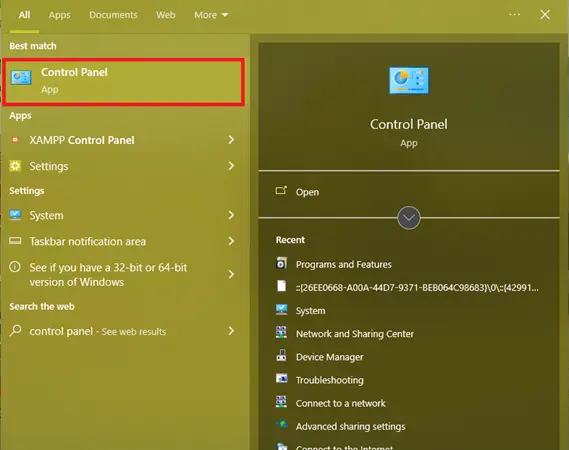569x450 pixels.
Task: Open Troubleshooting from Recent list
Action: pos(329,380)
